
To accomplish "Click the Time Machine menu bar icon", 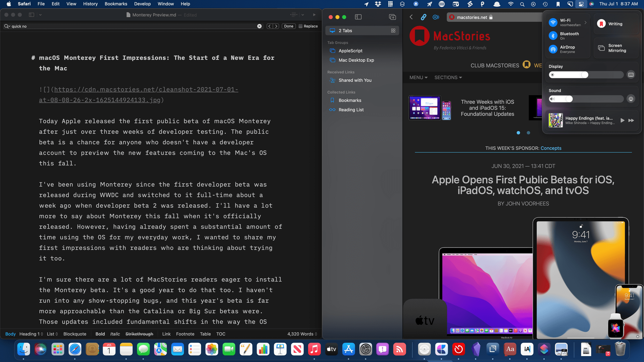I will tap(545, 4).
